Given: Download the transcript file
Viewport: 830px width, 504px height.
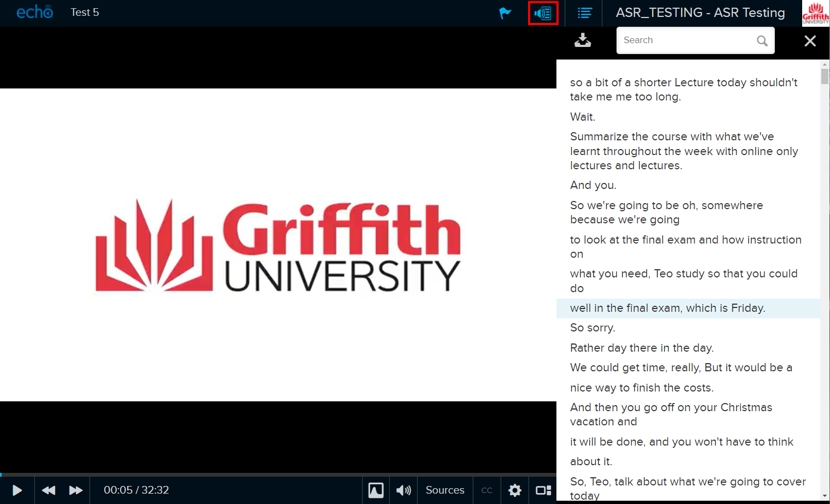Looking at the screenshot, I should (583, 40).
